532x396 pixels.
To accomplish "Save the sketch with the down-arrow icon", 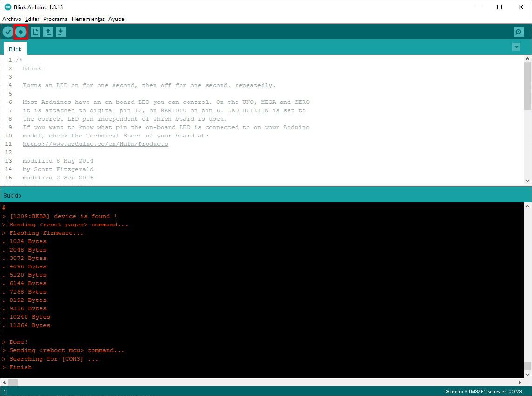I will 61,32.
